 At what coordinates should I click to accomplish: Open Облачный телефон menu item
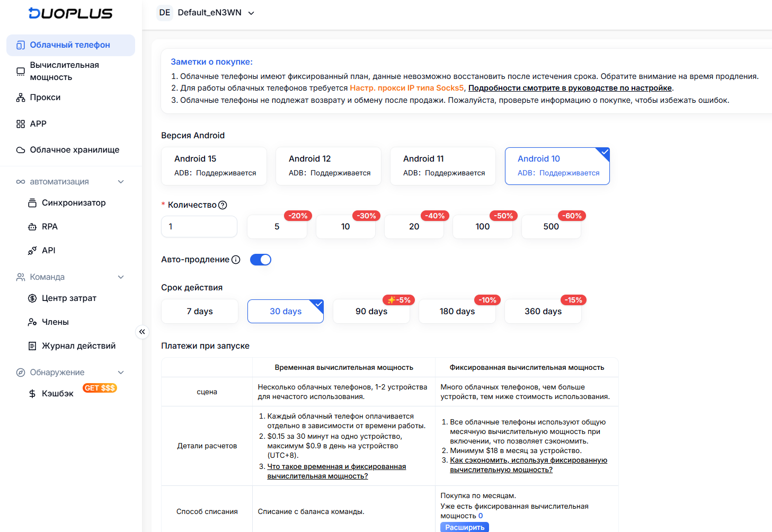70,45
